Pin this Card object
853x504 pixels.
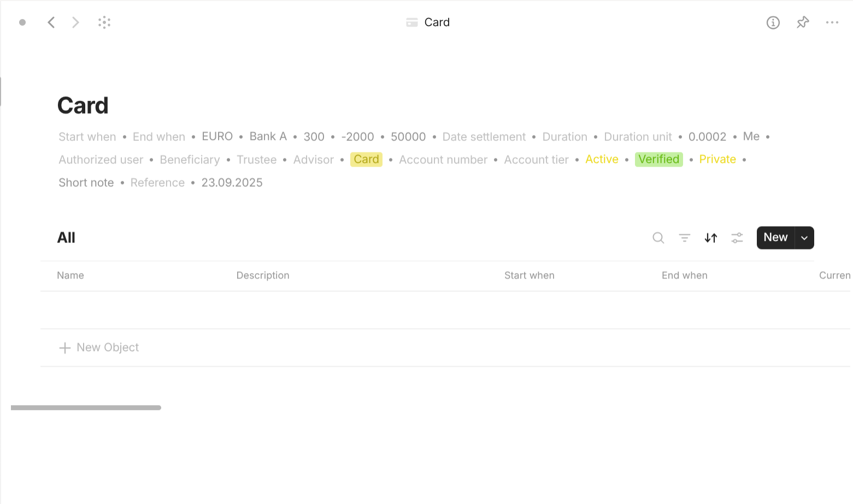point(803,22)
